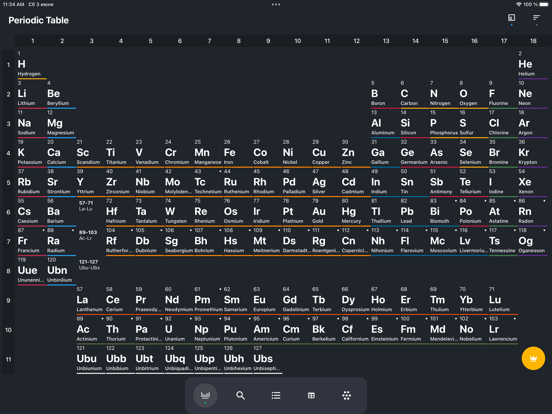Open the layout panel icon at top right

click(x=512, y=18)
